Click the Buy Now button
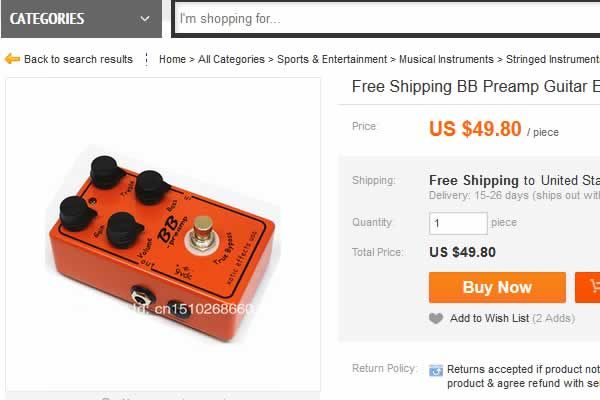Viewport: 600px width, 400px height. pos(497,287)
